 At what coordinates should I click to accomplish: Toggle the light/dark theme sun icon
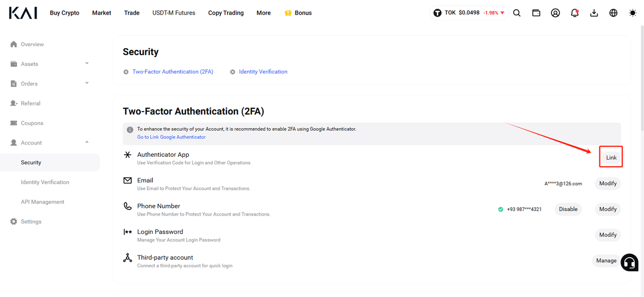(x=633, y=13)
